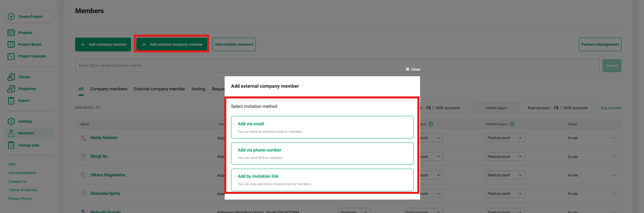
Task: Open Properties icon in sidebar
Action: (11, 89)
